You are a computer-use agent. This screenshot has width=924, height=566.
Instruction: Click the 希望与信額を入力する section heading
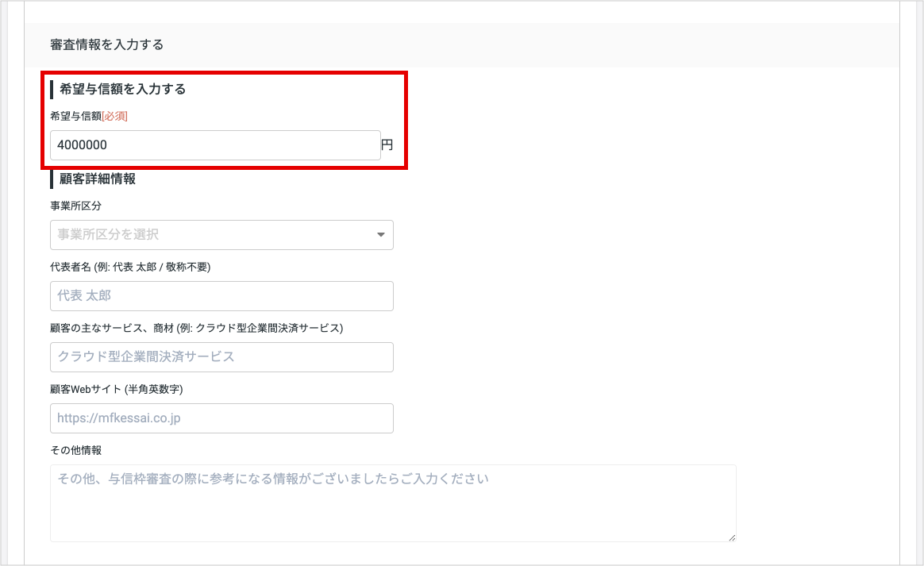coord(122,89)
